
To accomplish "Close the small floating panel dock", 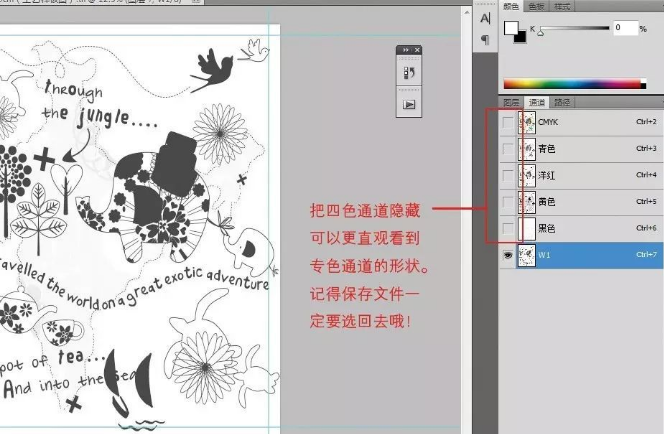I will [x=417, y=50].
